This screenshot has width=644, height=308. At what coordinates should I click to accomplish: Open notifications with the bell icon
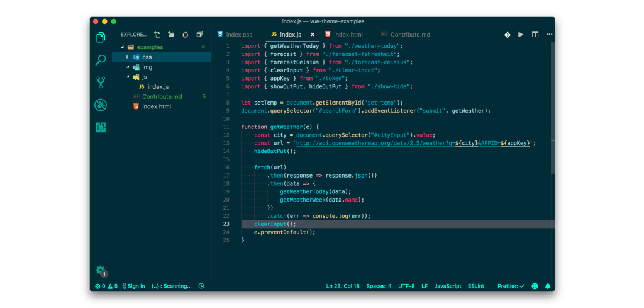tap(548, 286)
